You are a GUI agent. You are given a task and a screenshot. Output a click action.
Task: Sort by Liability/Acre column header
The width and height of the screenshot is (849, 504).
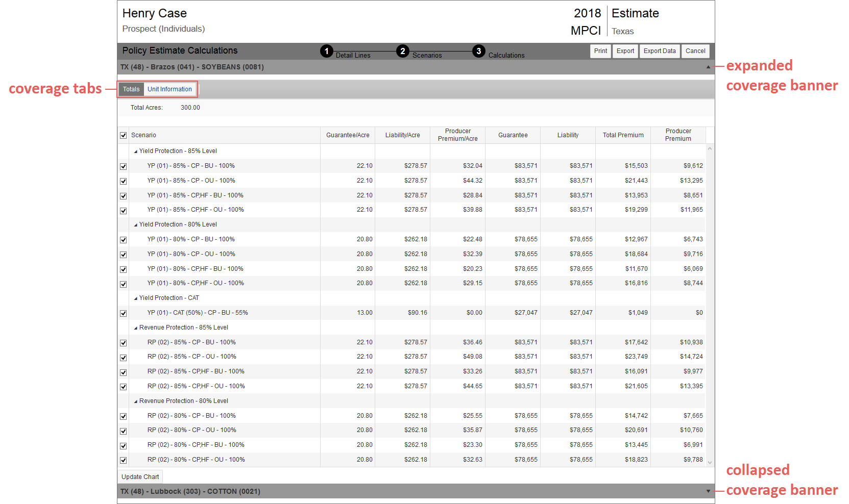(x=403, y=135)
